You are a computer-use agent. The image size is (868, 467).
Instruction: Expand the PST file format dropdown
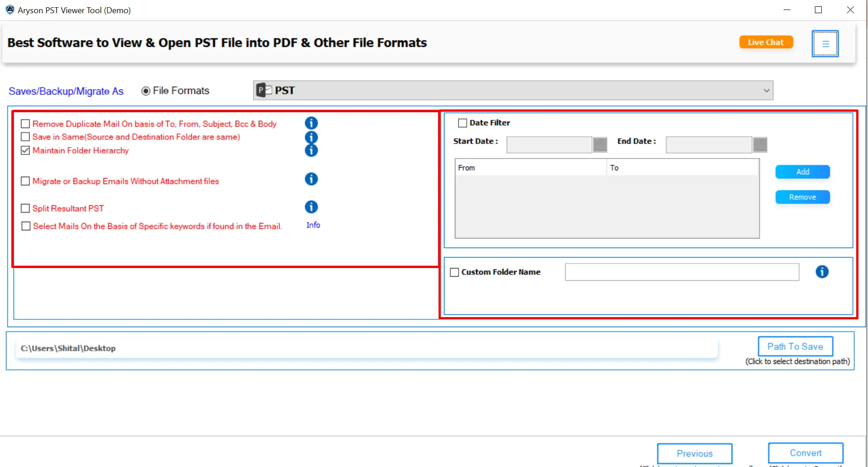(765, 90)
